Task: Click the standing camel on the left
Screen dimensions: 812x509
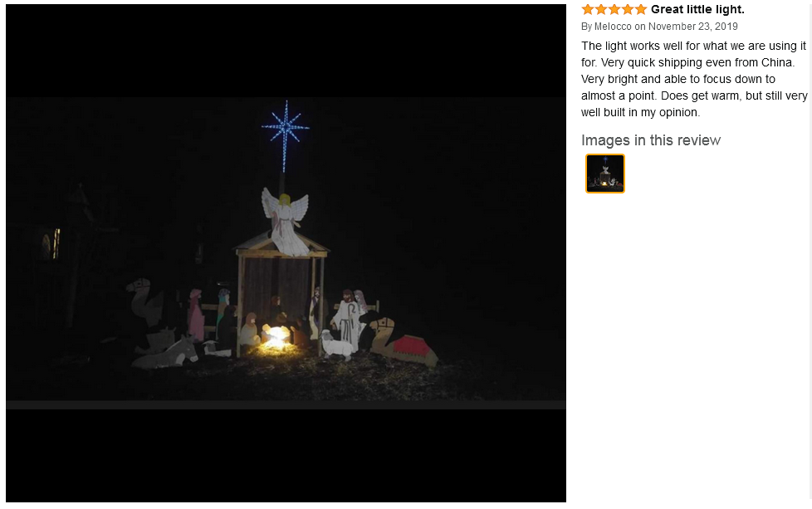Action: [146, 305]
